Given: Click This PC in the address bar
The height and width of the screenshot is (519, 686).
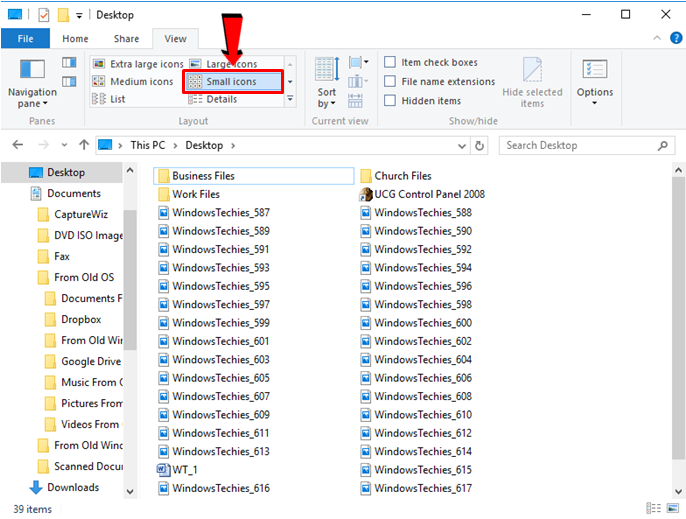Looking at the screenshot, I should pos(148,145).
